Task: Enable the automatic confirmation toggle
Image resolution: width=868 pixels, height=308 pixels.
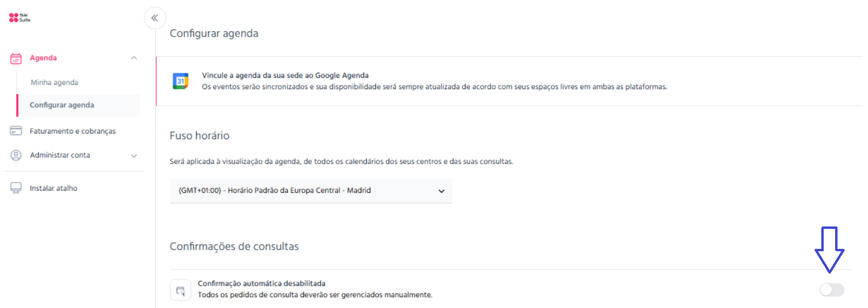Action: 832,289
